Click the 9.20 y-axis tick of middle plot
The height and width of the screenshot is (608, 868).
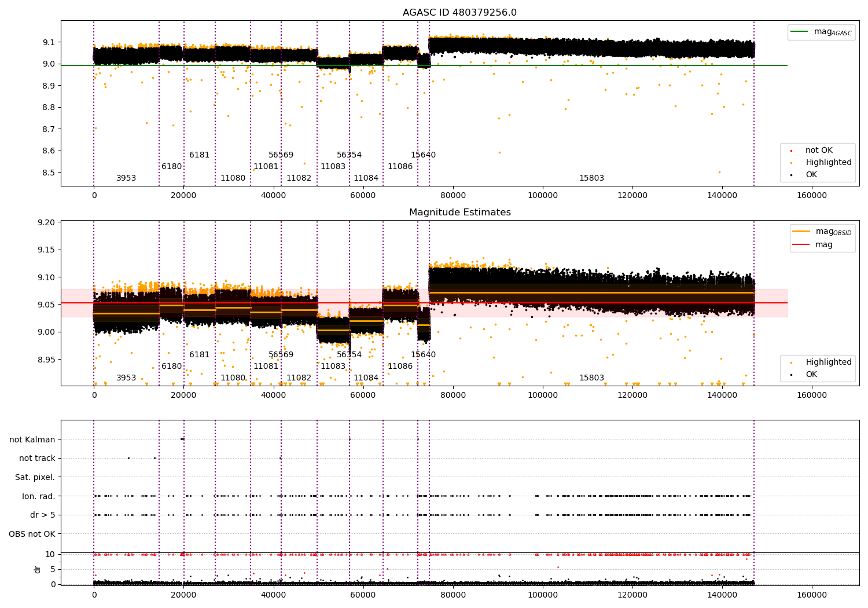click(x=46, y=222)
